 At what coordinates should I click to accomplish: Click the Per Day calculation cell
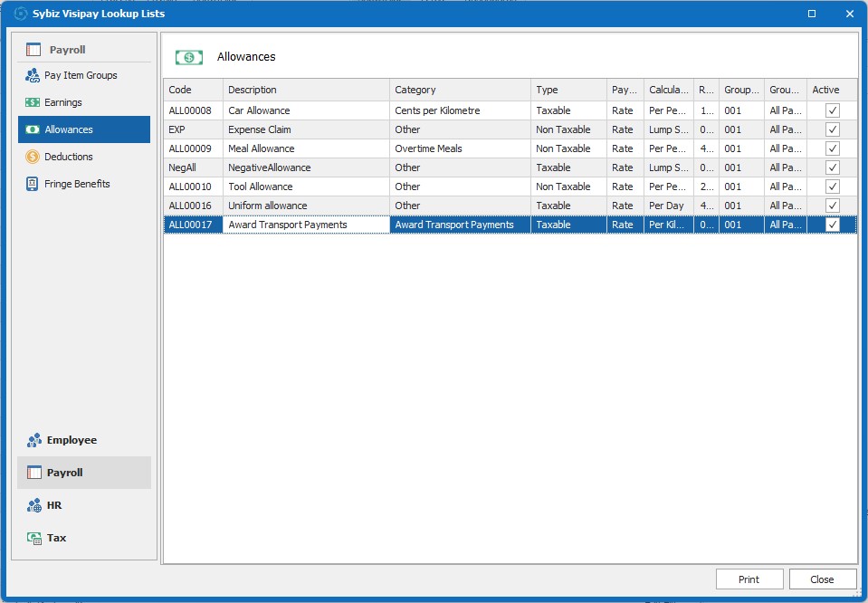coord(668,206)
